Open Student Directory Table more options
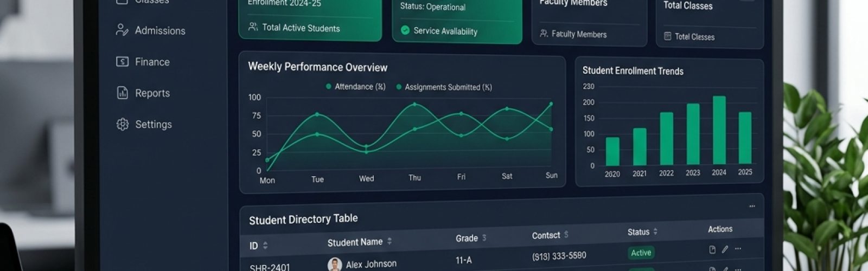This screenshot has width=868, height=271. click(752, 207)
